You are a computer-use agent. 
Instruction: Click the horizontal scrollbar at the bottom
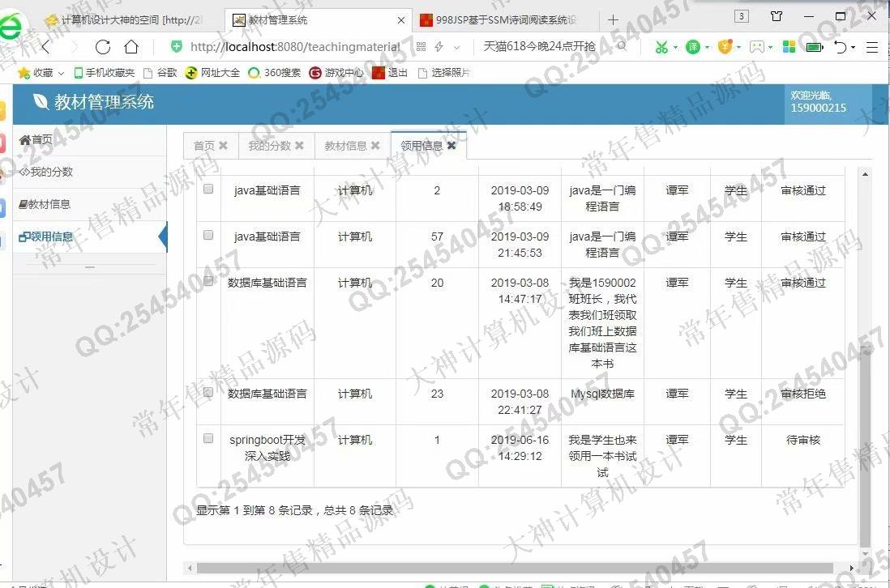coord(514,568)
